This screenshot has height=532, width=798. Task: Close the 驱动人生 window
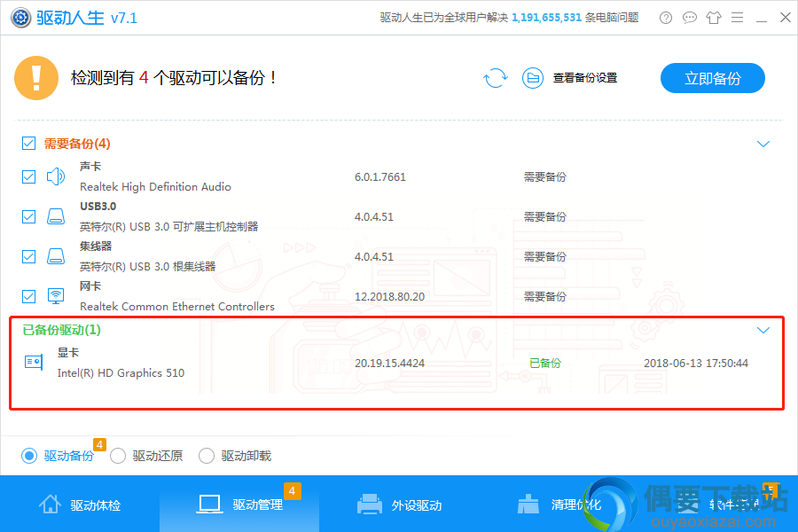pos(786,18)
